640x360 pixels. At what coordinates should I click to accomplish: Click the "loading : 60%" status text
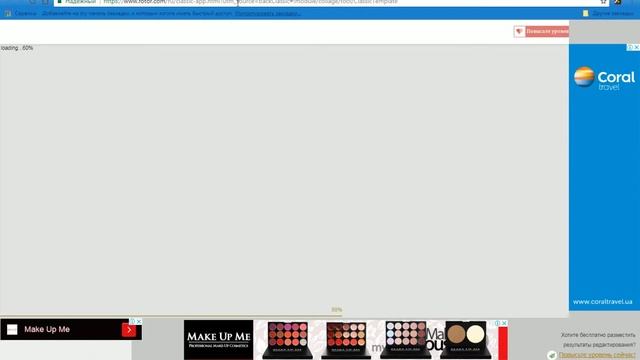pyautogui.click(x=17, y=48)
